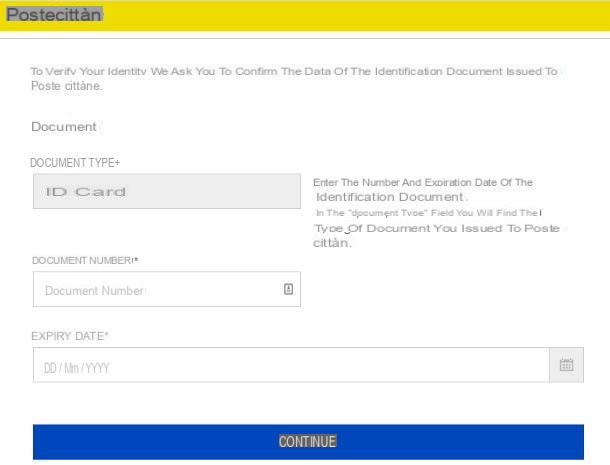
Task: Focus the Document Number input field
Action: pos(167,289)
